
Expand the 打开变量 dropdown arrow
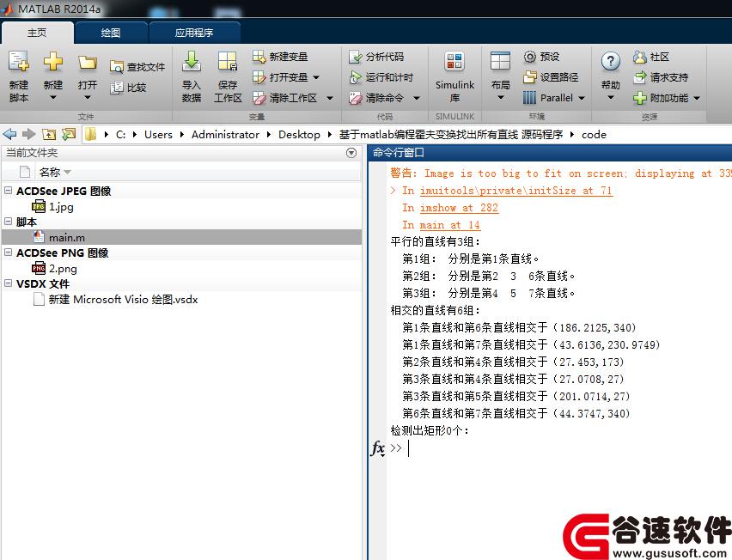316,77
